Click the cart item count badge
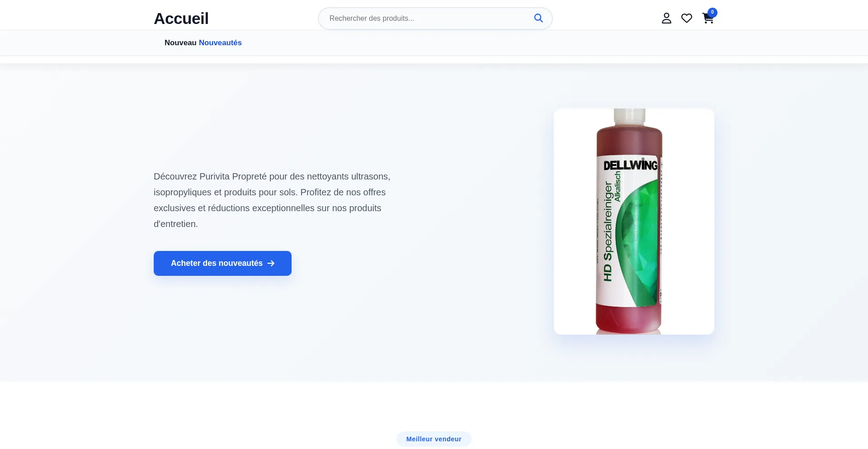The image size is (868, 449). coord(712,12)
